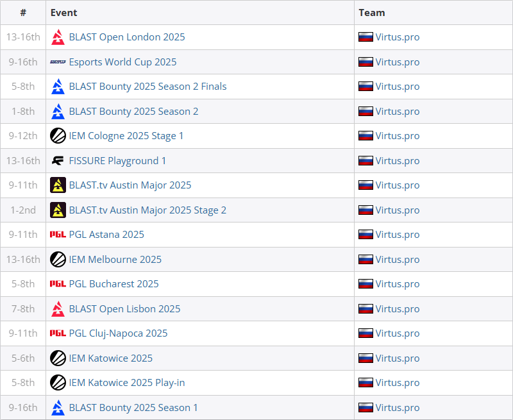Click the PGL logo beside Cluj-Napoca 2025
Screen dimensions: 513x420
point(58,333)
